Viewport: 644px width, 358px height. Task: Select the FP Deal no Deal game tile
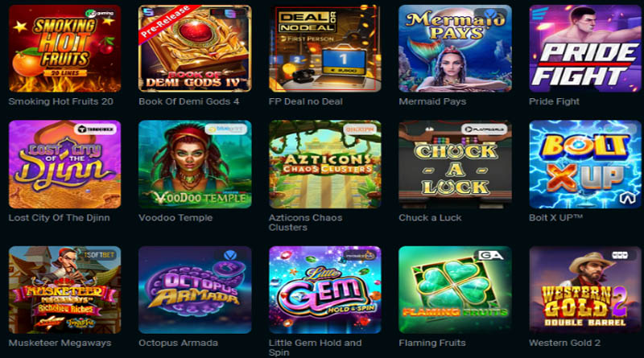pos(325,48)
